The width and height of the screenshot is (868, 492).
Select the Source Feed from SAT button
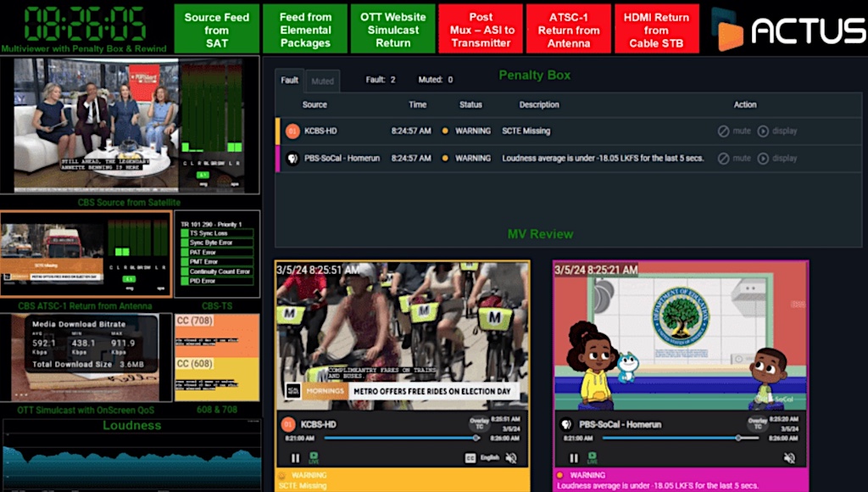pos(216,30)
